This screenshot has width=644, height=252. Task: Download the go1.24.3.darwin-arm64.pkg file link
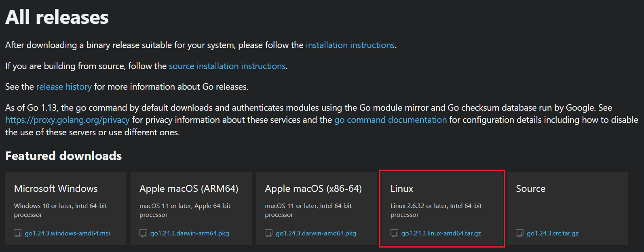coord(189,233)
